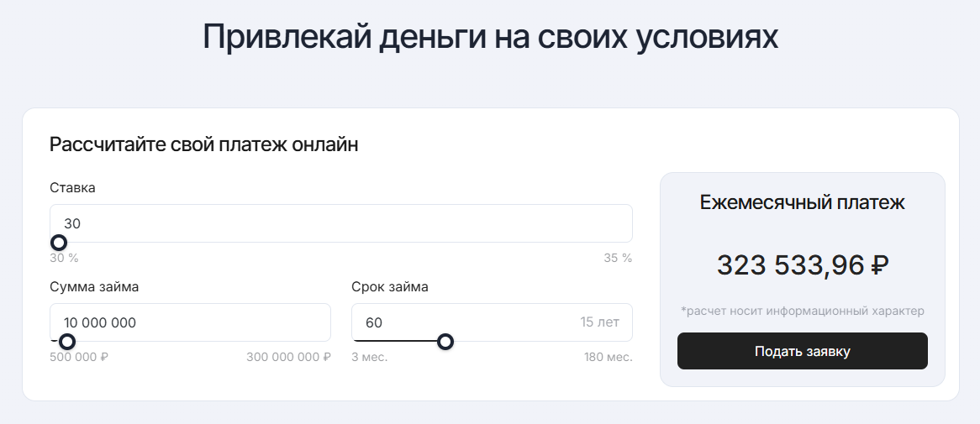This screenshot has height=424, width=980.
Task: Click the '30 %' minimum rate label
Action: point(64,258)
